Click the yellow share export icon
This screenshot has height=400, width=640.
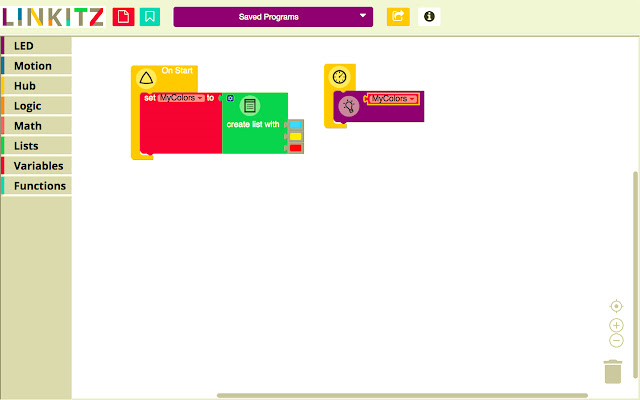[398, 17]
